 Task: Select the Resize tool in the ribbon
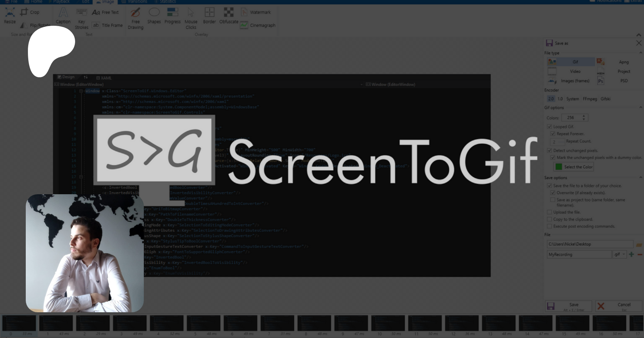[10, 16]
